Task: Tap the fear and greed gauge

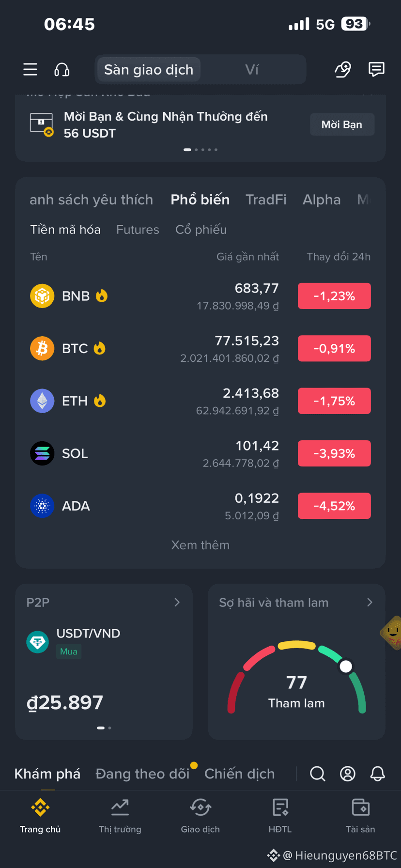Action: pyautogui.click(x=296, y=678)
